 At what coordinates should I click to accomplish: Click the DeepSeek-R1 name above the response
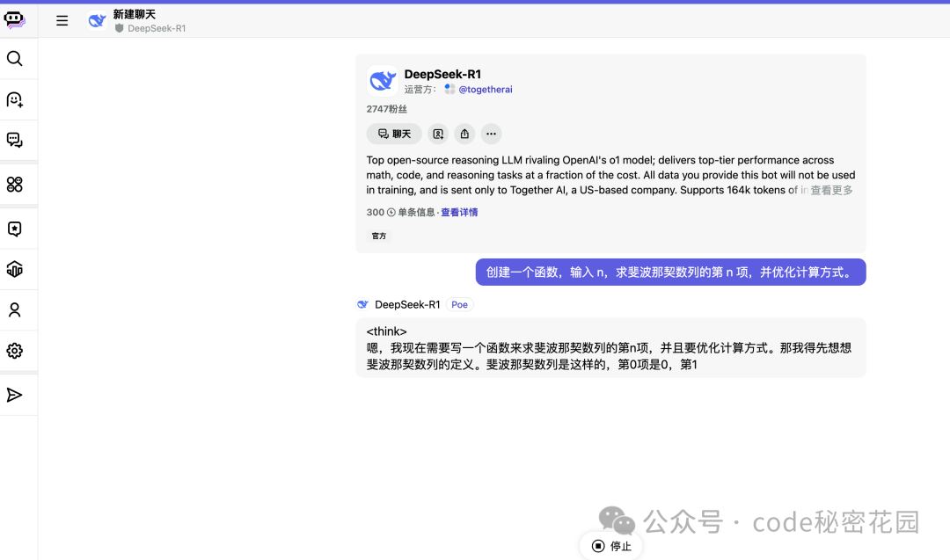[x=407, y=304]
